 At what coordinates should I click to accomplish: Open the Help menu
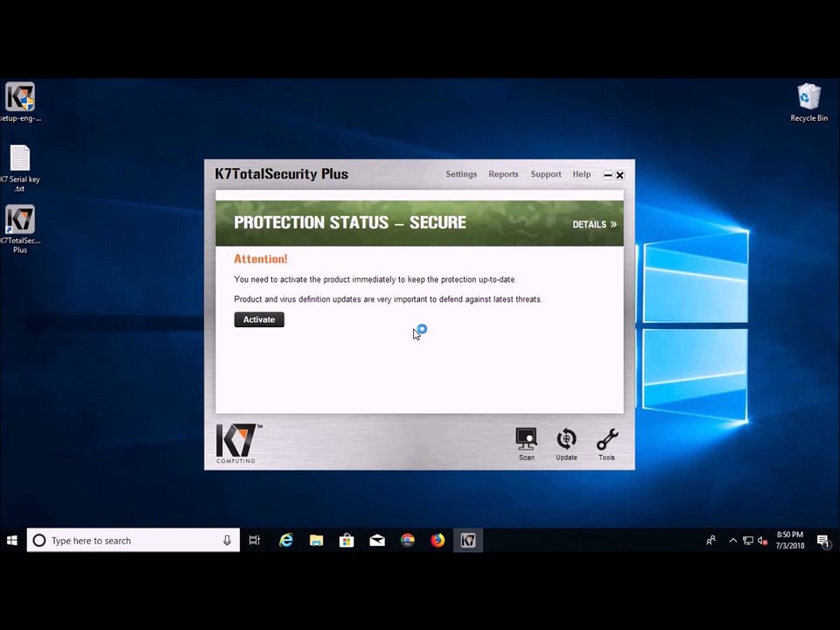[x=581, y=174]
